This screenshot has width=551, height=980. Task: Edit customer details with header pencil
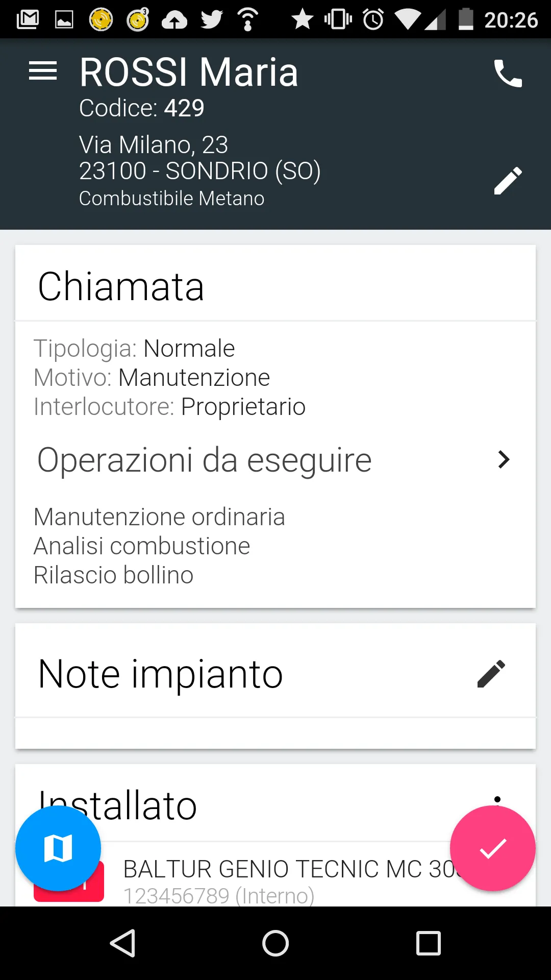508,181
